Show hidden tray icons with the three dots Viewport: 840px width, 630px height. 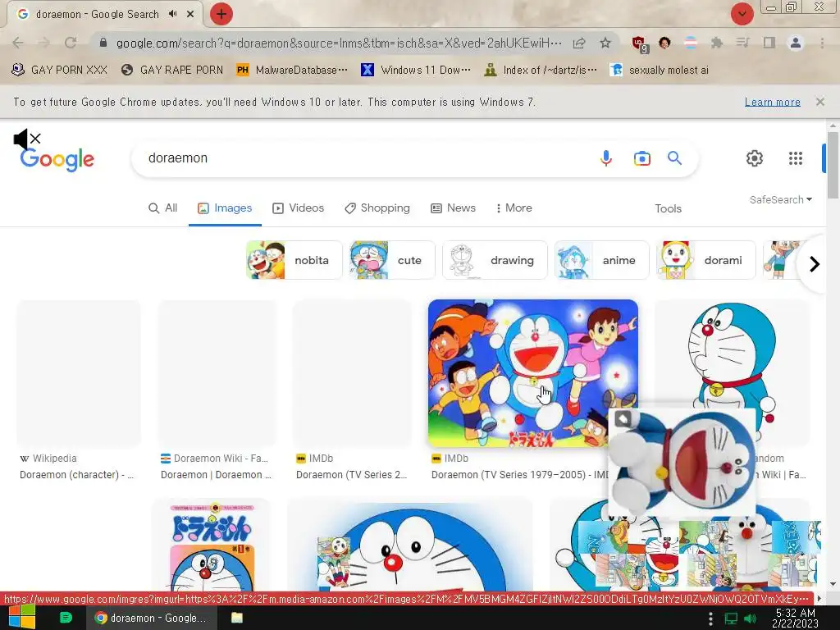[710, 619]
